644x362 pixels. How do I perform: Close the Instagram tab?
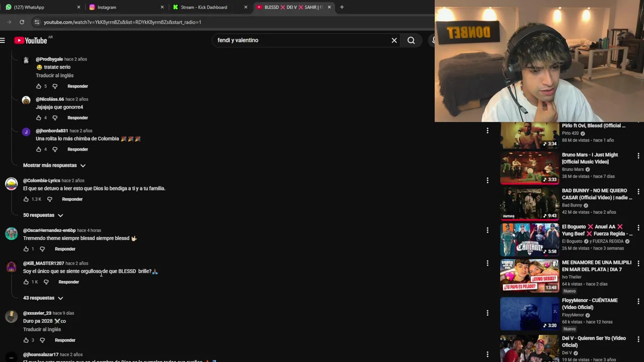[x=162, y=7]
